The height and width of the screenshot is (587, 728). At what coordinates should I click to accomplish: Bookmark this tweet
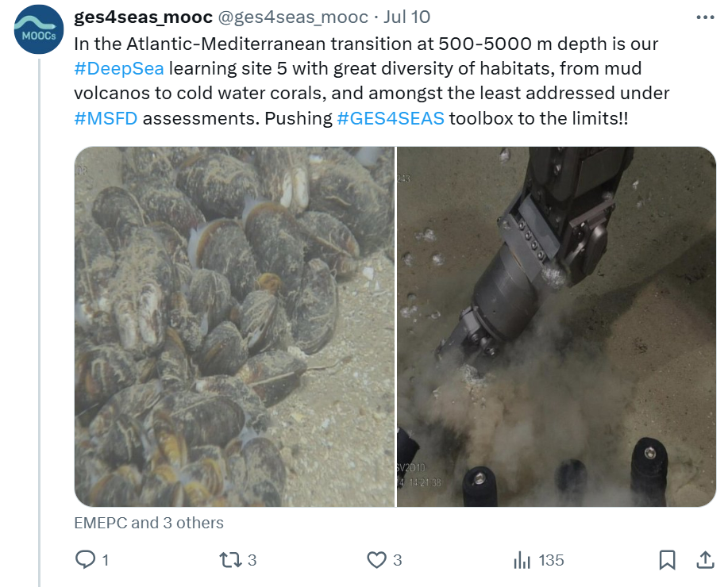click(x=668, y=560)
